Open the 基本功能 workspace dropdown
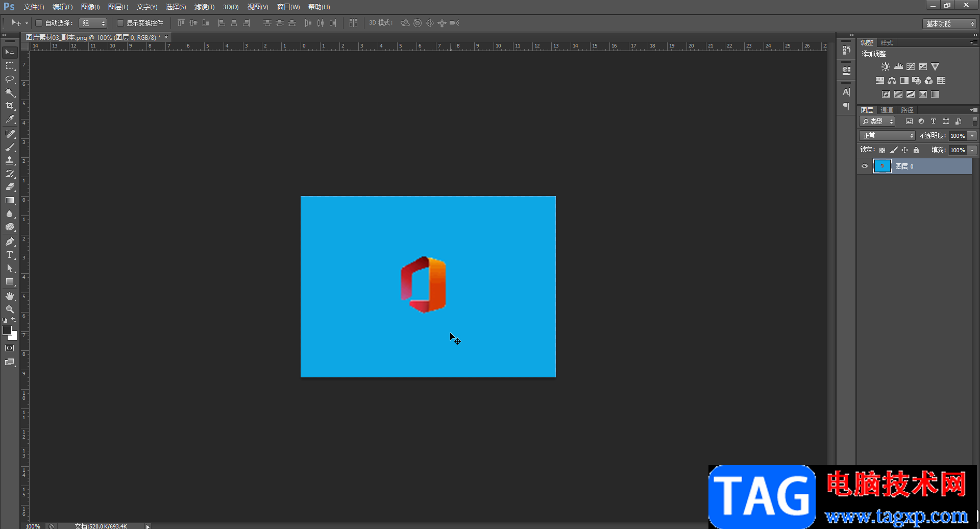The height and width of the screenshot is (529, 980). point(949,23)
